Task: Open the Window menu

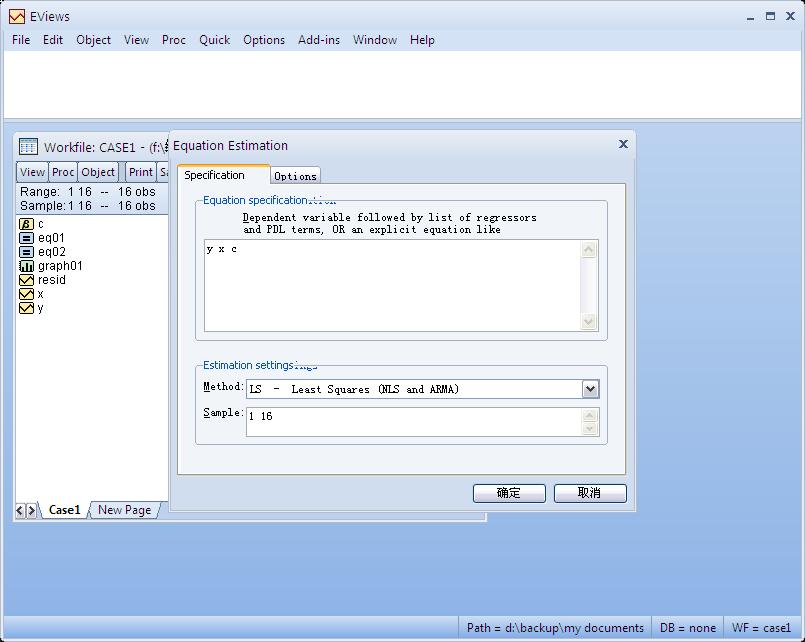Action: [375, 40]
